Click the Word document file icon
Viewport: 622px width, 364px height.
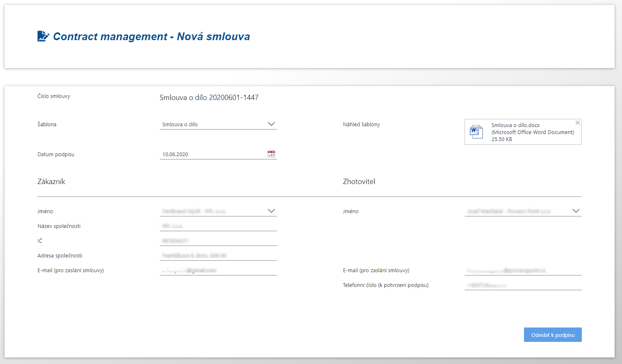(476, 132)
